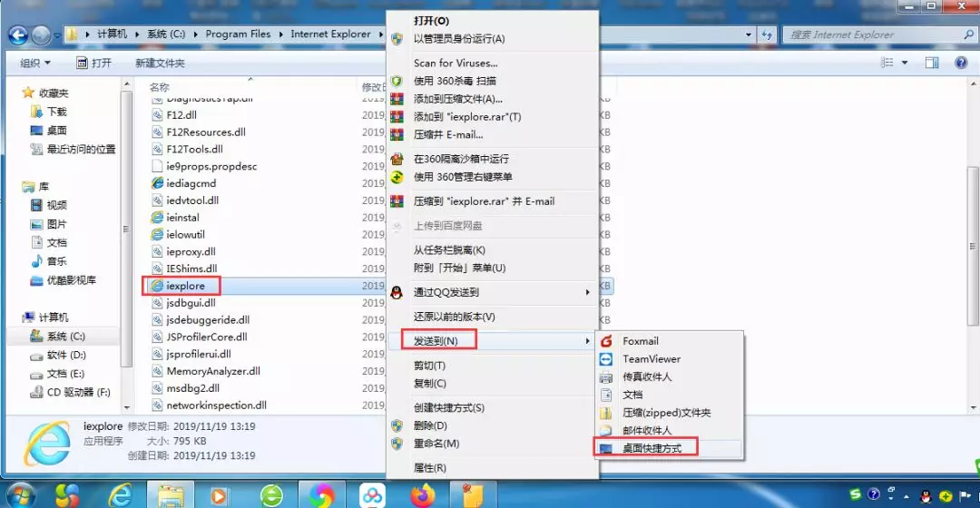Click the iexplore application icon in the list

[x=158, y=286]
